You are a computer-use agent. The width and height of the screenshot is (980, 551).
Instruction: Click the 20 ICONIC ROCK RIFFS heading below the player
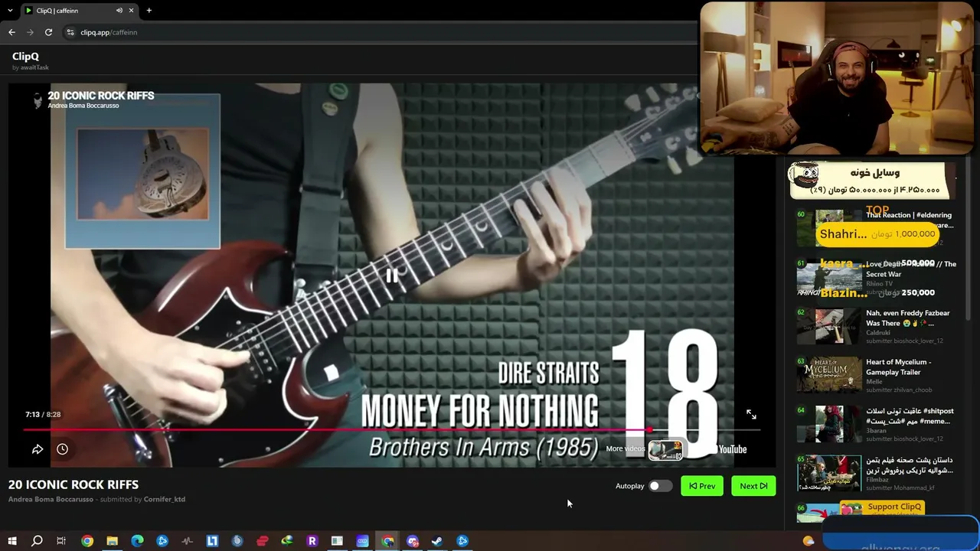[x=73, y=484]
